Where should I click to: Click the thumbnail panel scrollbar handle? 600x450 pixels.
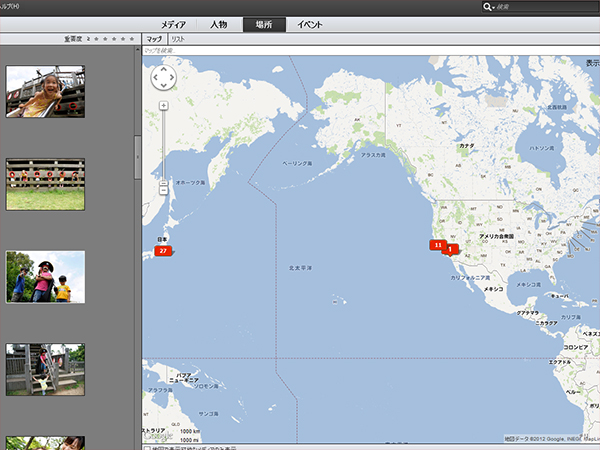coord(138,157)
